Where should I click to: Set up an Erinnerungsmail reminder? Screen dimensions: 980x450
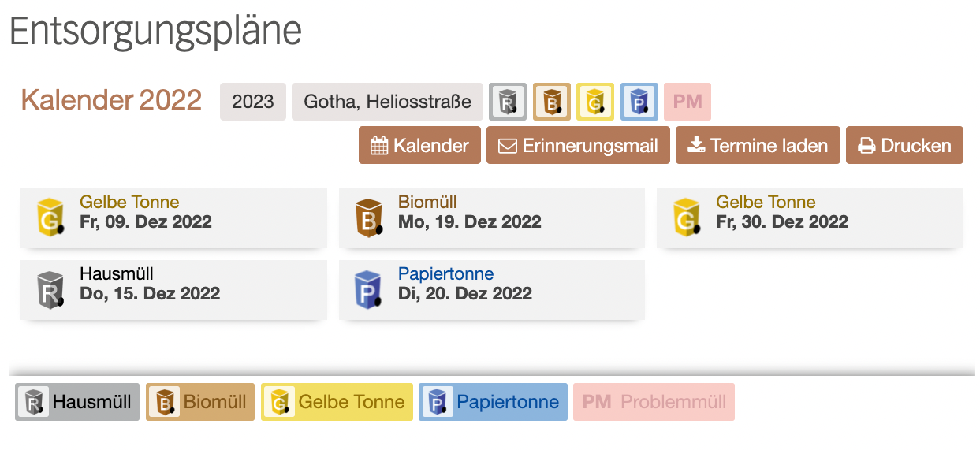click(x=578, y=145)
